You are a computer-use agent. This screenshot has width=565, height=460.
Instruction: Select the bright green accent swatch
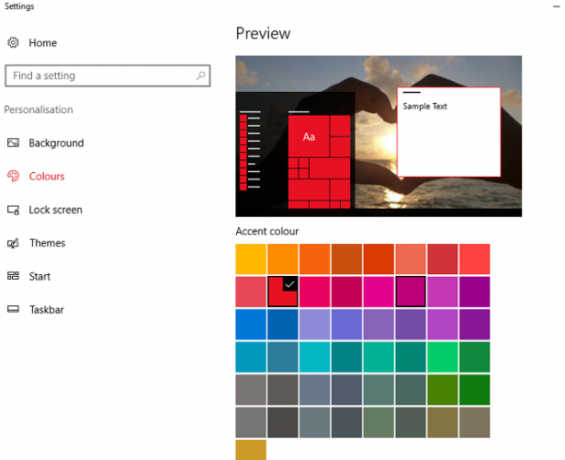pyautogui.click(x=442, y=357)
